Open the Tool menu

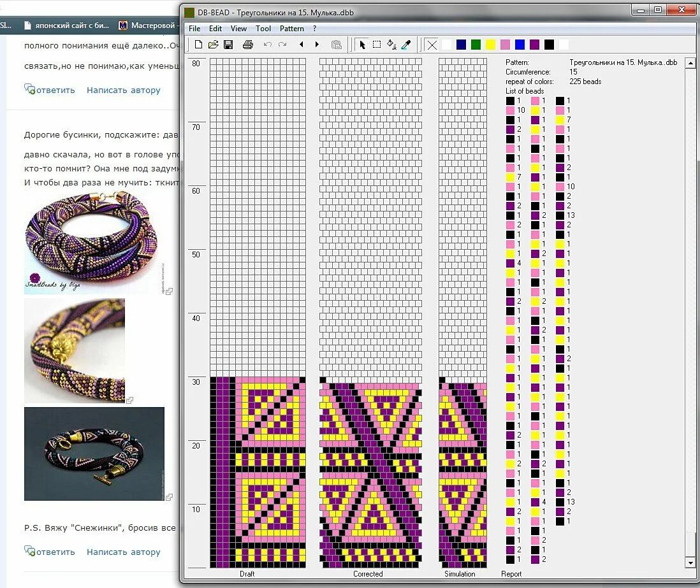pos(263,29)
